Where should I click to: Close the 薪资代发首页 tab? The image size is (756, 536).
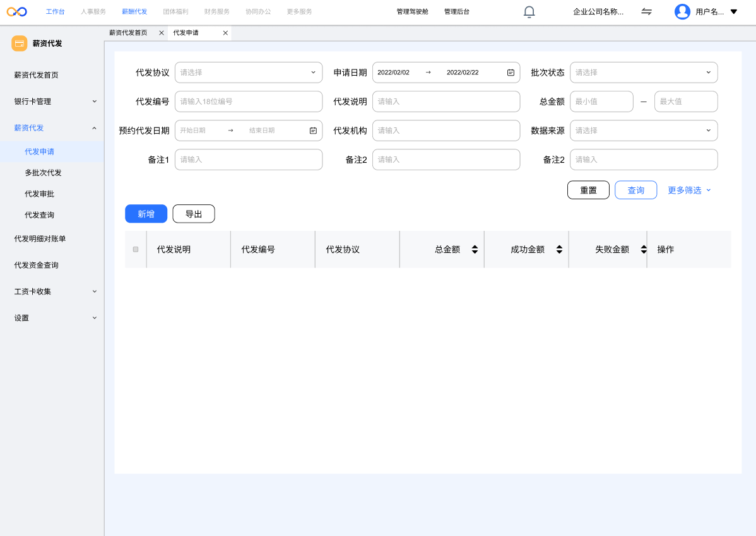tap(162, 33)
